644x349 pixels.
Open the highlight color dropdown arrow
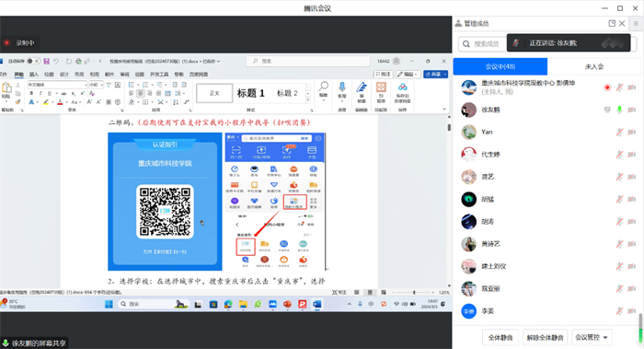click(x=52, y=102)
